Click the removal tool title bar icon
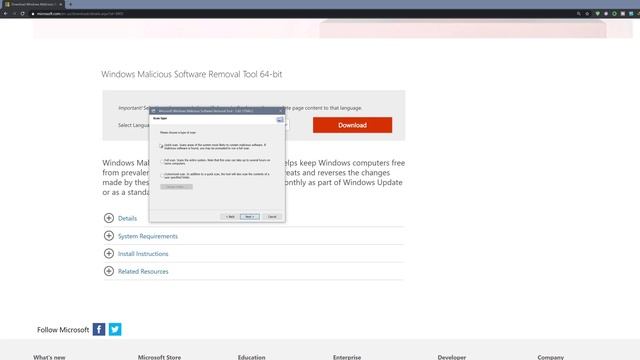 [x=153, y=111]
